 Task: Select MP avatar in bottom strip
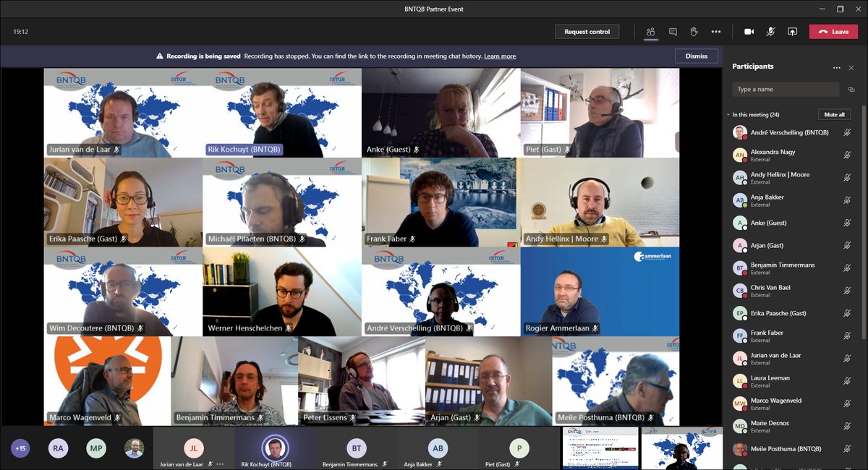96,448
